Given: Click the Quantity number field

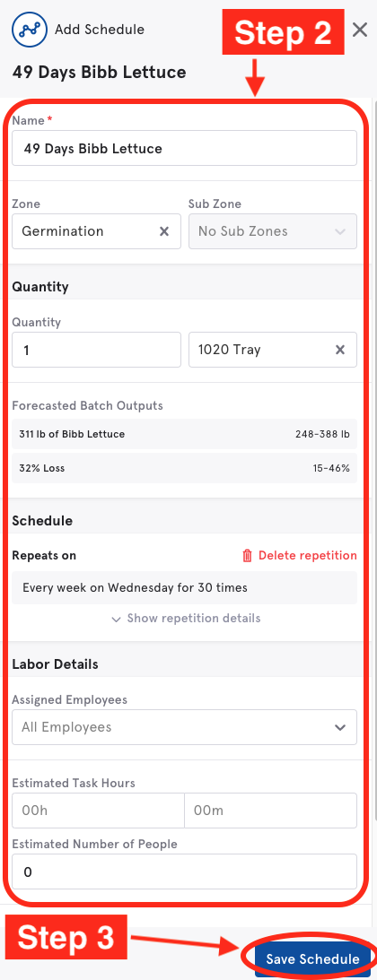Looking at the screenshot, I should pos(96,350).
